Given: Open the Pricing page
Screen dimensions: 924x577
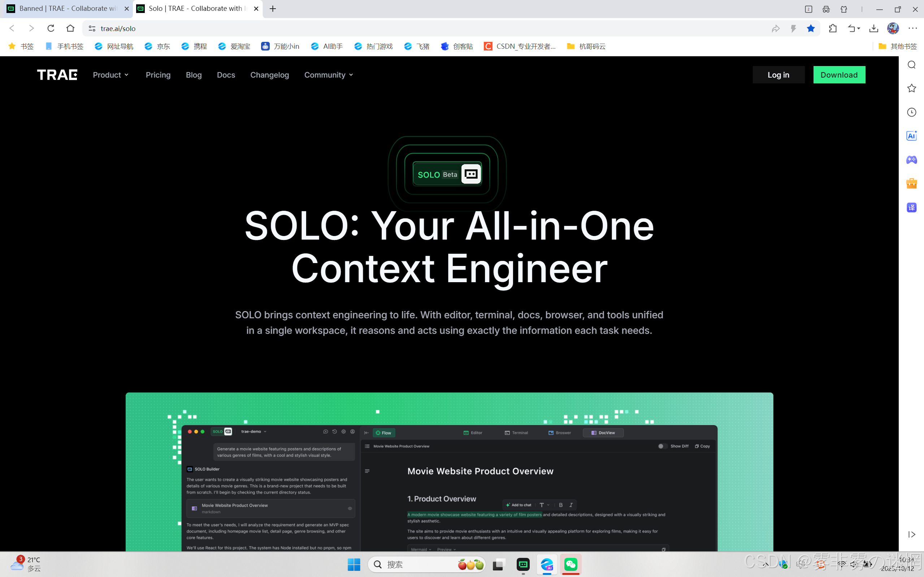Looking at the screenshot, I should tap(158, 75).
